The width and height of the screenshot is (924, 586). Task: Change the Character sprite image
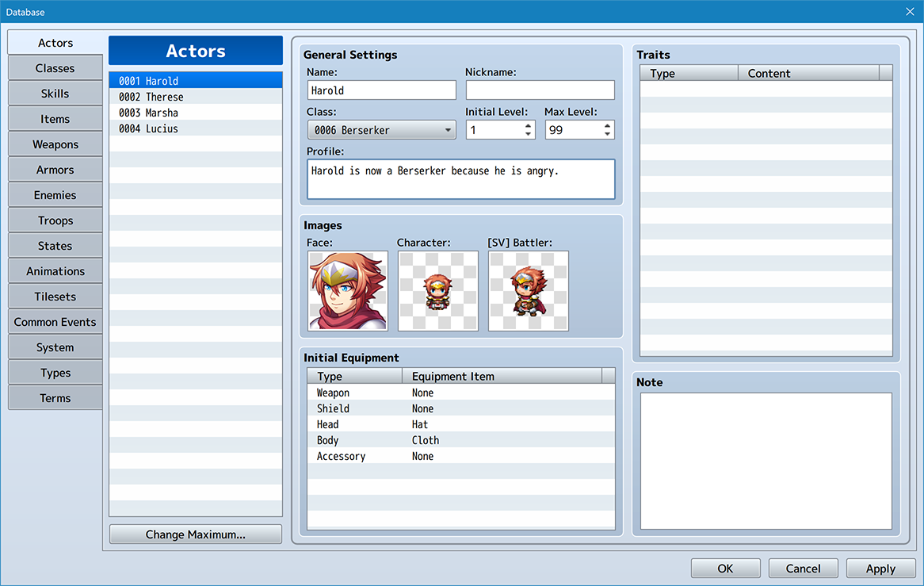pyautogui.click(x=438, y=291)
